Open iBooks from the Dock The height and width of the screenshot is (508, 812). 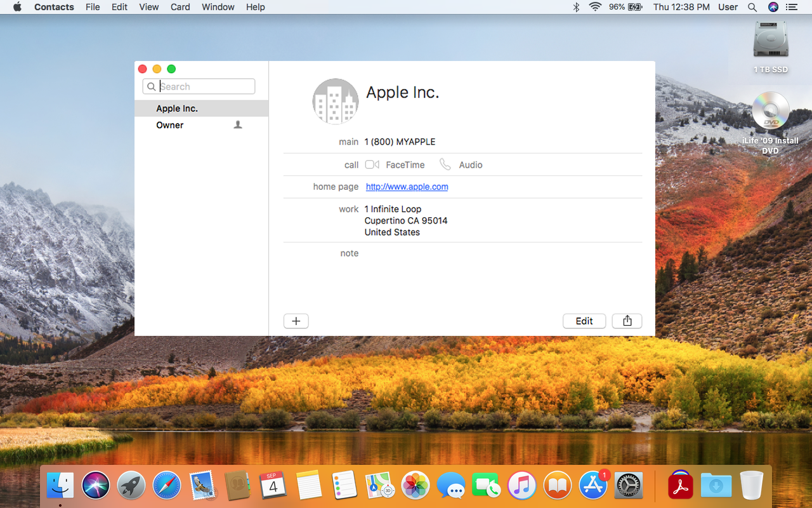pyautogui.click(x=558, y=486)
